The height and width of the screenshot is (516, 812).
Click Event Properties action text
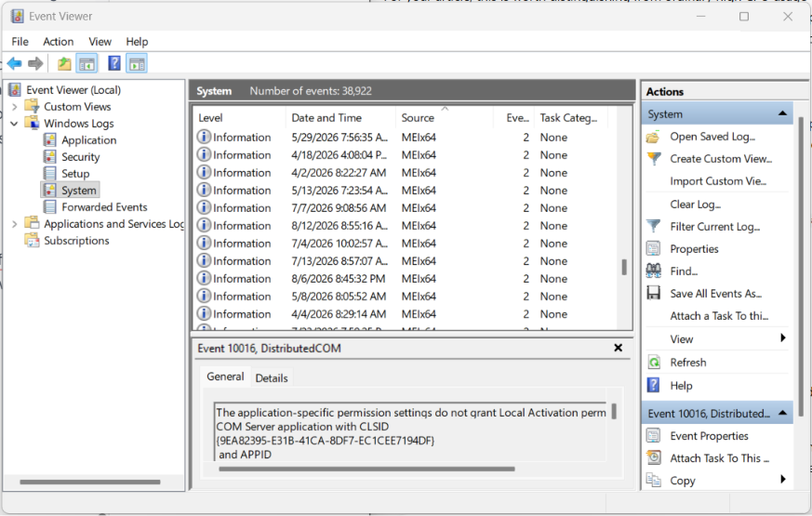709,436
